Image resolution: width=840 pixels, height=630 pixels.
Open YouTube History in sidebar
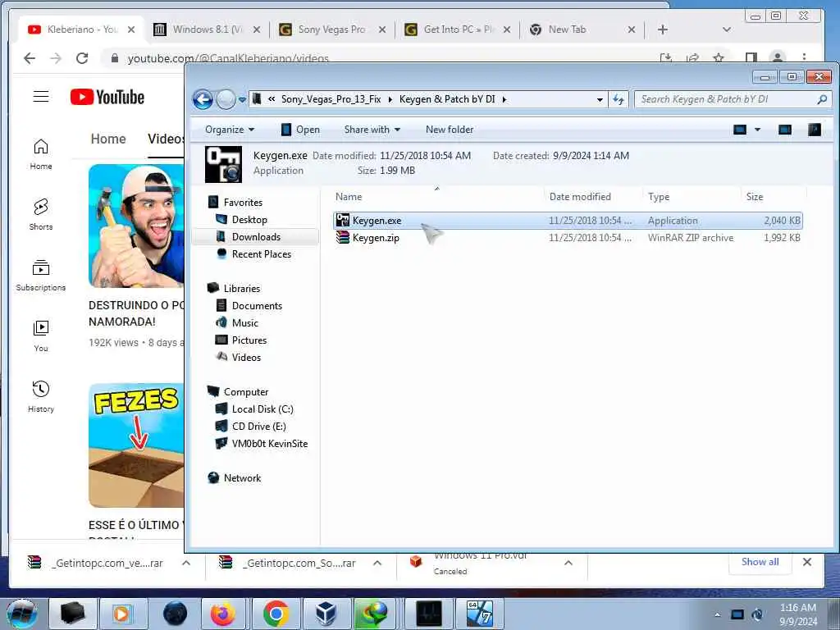(41, 396)
